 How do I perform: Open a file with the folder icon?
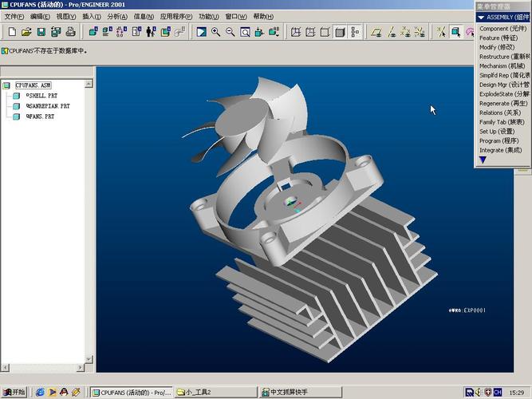[26, 32]
